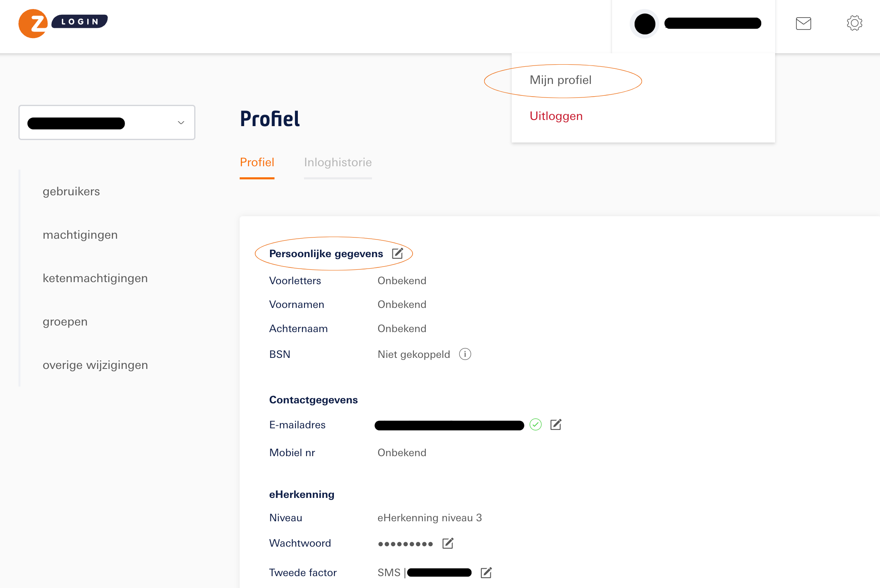Click the Voornamen label
This screenshot has width=880, height=588.
tap(297, 304)
